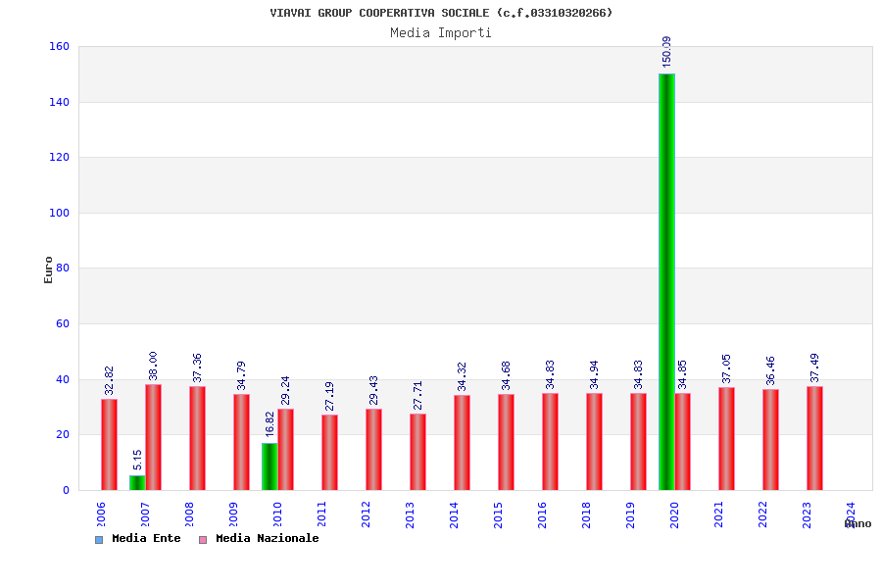This screenshot has height=588, width=882.
Task: Click the 2019 x-axis year label
Action: pos(630,514)
